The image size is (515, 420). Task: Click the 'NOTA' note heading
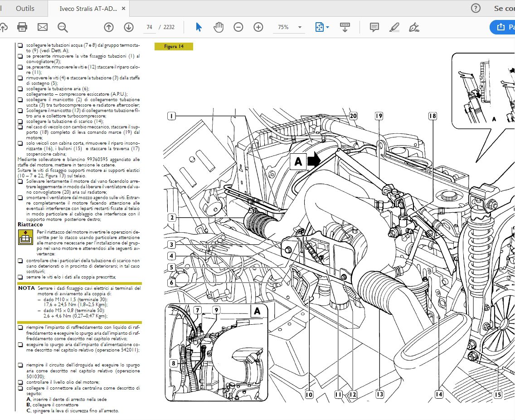point(26,288)
